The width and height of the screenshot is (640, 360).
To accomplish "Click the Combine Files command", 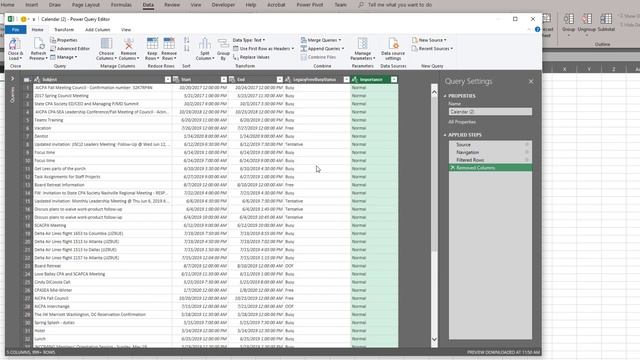I will tap(318, 57).
